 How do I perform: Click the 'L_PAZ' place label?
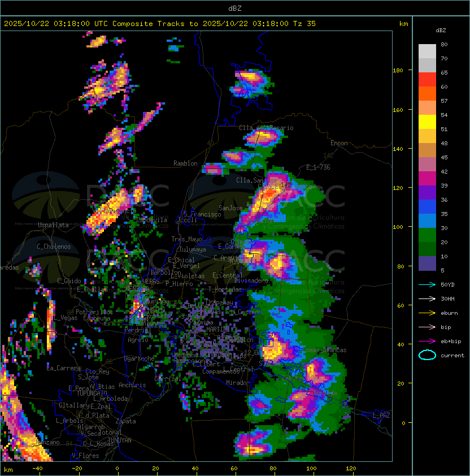[382, 416]
